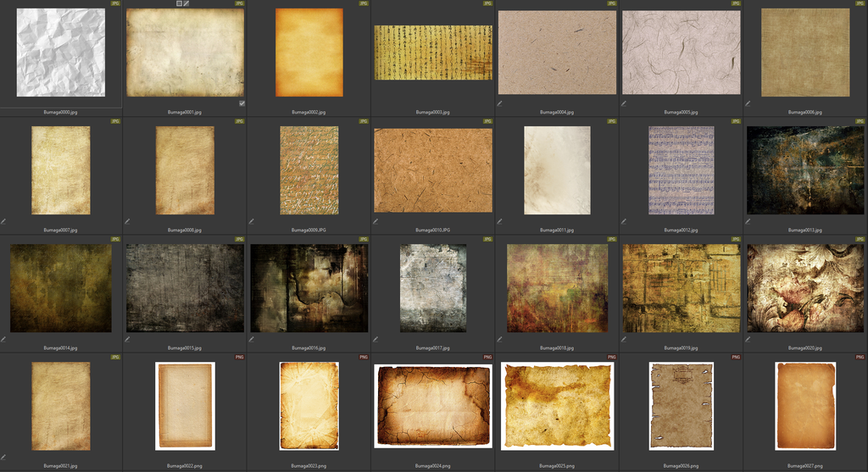Open the cracked burnt parchment Bumaga0024

(x=433, y=405)
